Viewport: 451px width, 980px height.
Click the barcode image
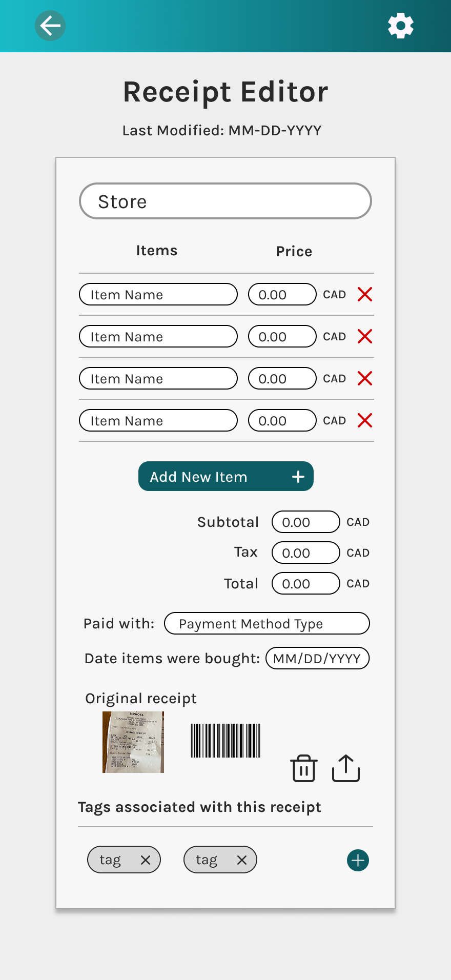[225, 741]
